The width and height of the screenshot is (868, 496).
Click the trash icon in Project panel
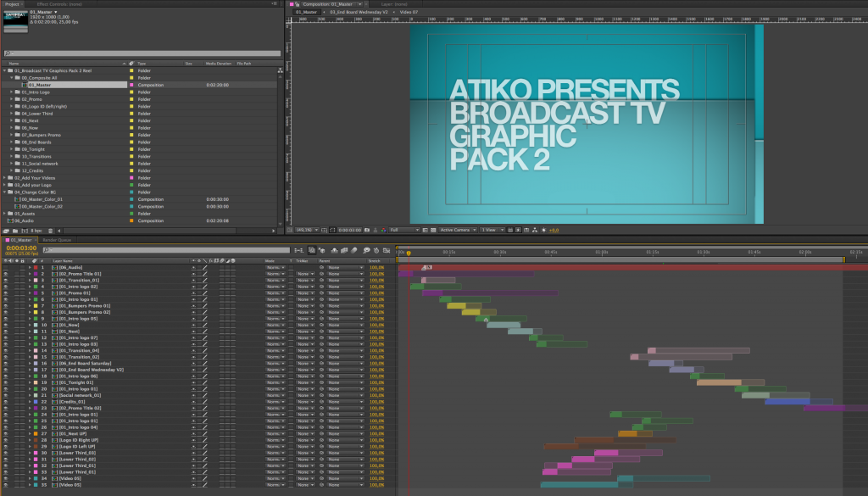[x=51, y=231]
